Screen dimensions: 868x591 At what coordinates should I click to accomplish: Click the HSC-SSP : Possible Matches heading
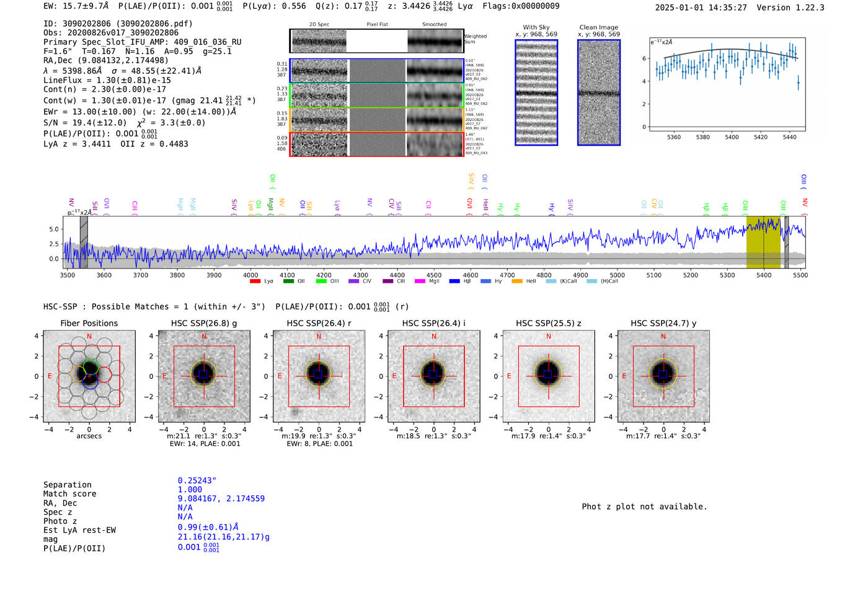(156, 307)
